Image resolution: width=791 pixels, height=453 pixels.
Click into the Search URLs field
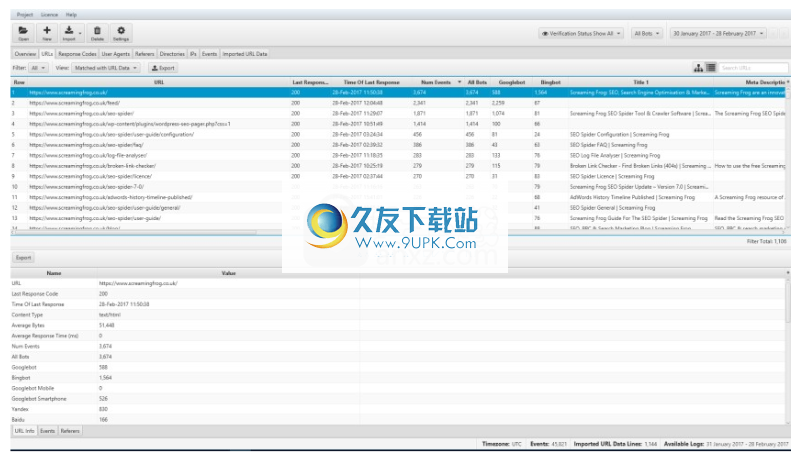point(753,68)
